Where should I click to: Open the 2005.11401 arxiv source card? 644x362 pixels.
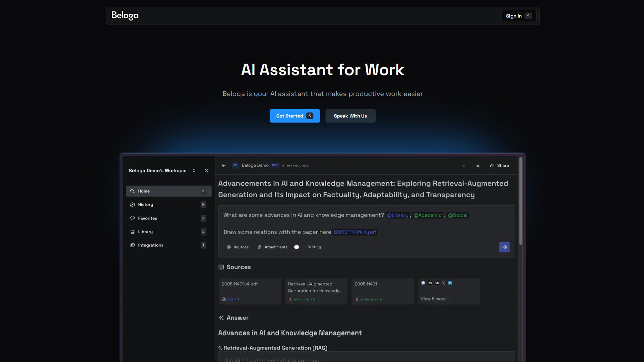pos(383,291)
